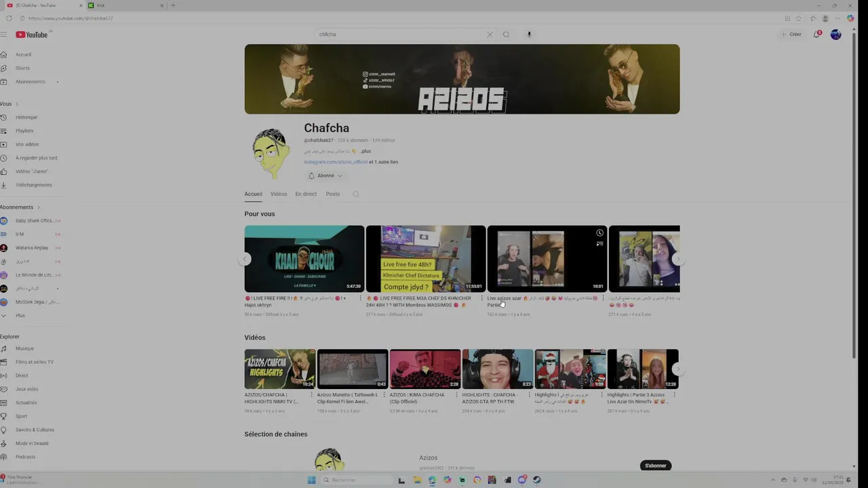The width and height of the screenshot is (868, 488).
Task: Open the Azizos featured channel name
Action: coord(429,458)
